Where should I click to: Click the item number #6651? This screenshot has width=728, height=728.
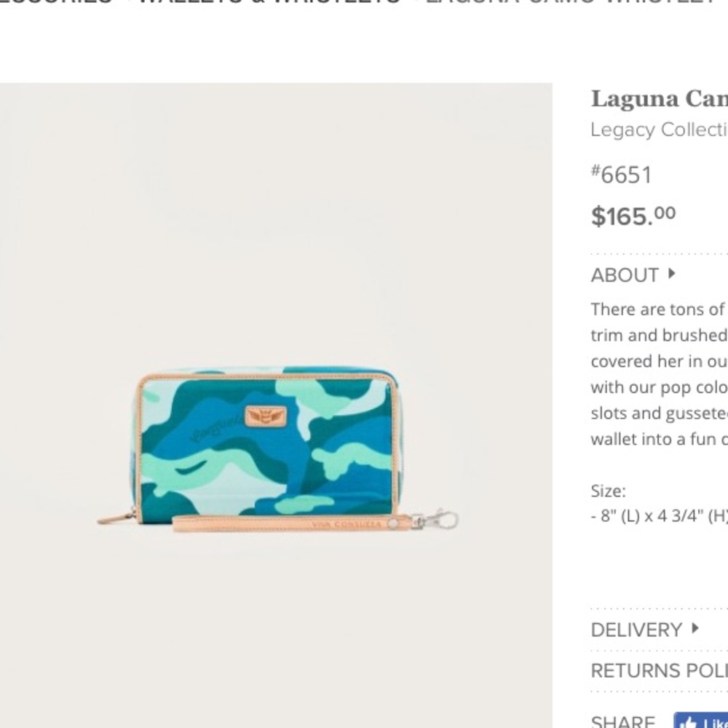click(x=621, y=174)
